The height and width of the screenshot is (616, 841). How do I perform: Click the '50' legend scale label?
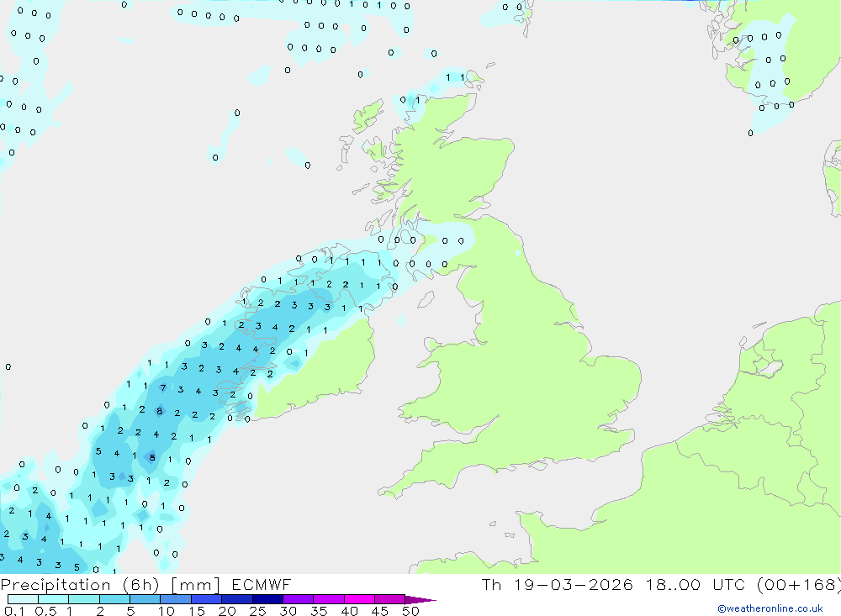click(x=410, y=611)
